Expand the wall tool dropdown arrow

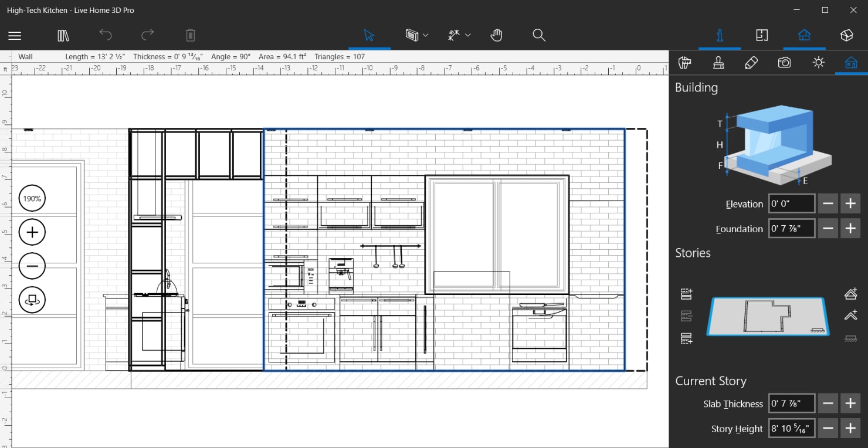(x=426, y=36)
